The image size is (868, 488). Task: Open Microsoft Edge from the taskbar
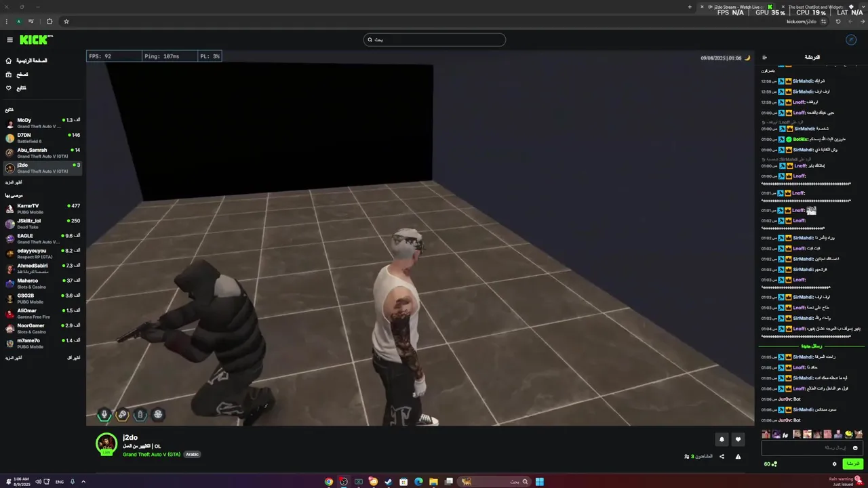(x=418, y=482)
